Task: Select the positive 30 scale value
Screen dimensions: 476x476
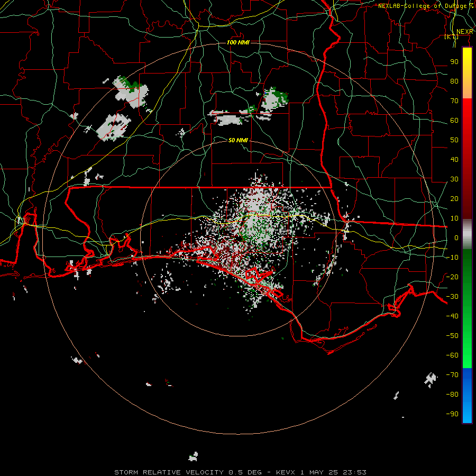Action: point(454,179)
